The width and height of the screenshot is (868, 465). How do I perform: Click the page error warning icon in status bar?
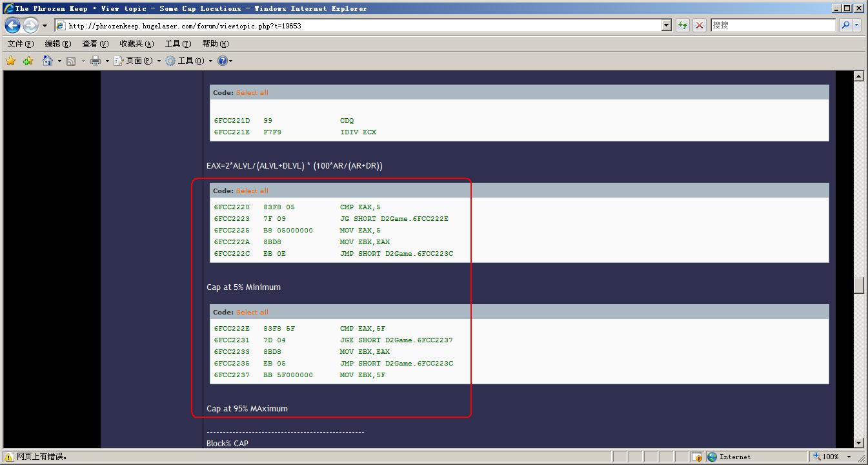click(x=9, y=457)
